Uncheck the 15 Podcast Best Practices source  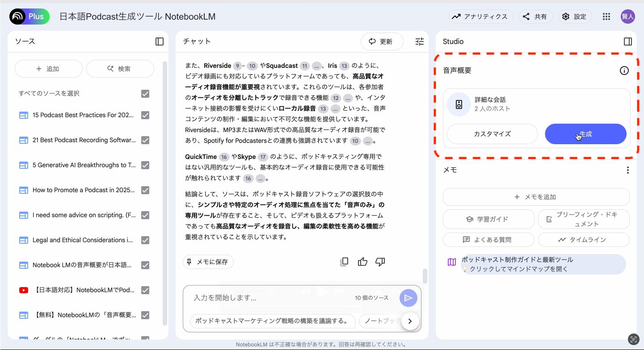(x=145, y=115)
